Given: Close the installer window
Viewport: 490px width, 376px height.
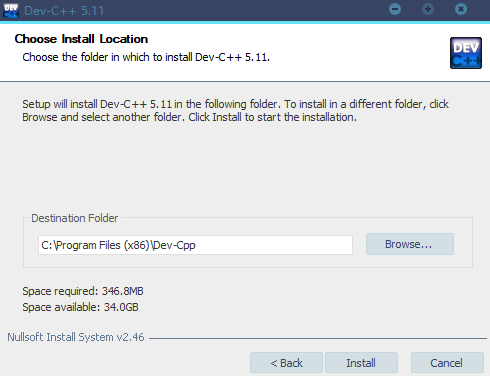Looking at the screenshot, I should click(x=461, y=9).
